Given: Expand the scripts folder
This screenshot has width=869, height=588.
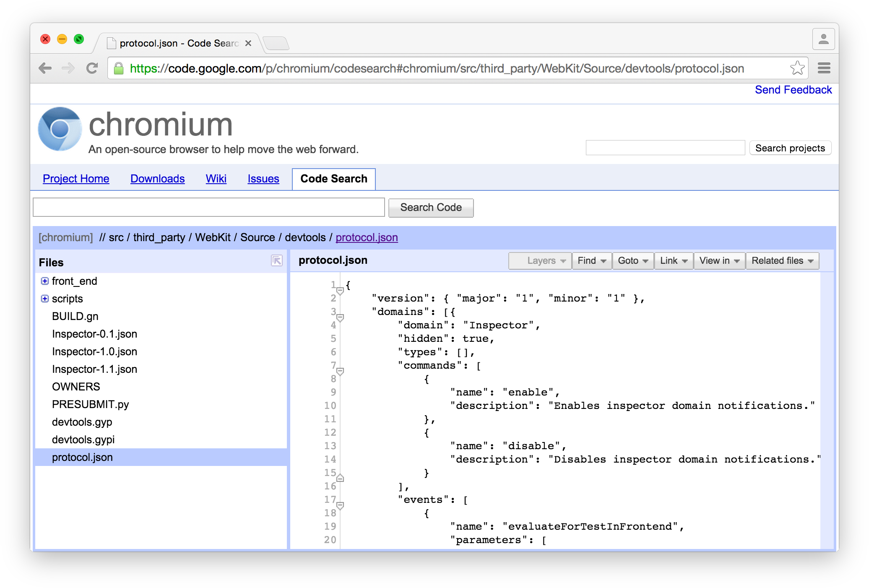Looking at the screenshot, I should 45,299.
